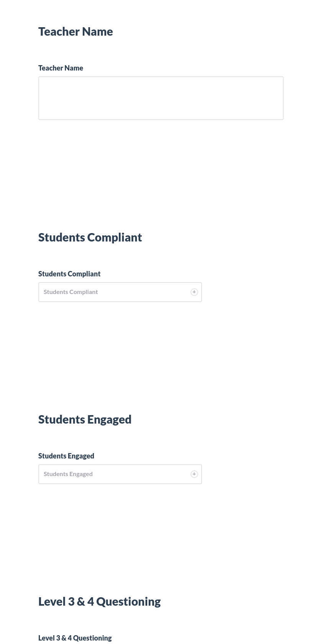
Task: Click the Students Compliant section heading
Action: coord(90,237)
